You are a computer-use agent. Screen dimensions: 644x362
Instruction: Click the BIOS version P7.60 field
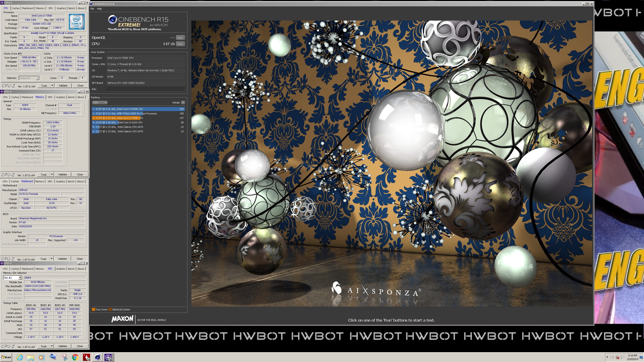tap(51, 222)
